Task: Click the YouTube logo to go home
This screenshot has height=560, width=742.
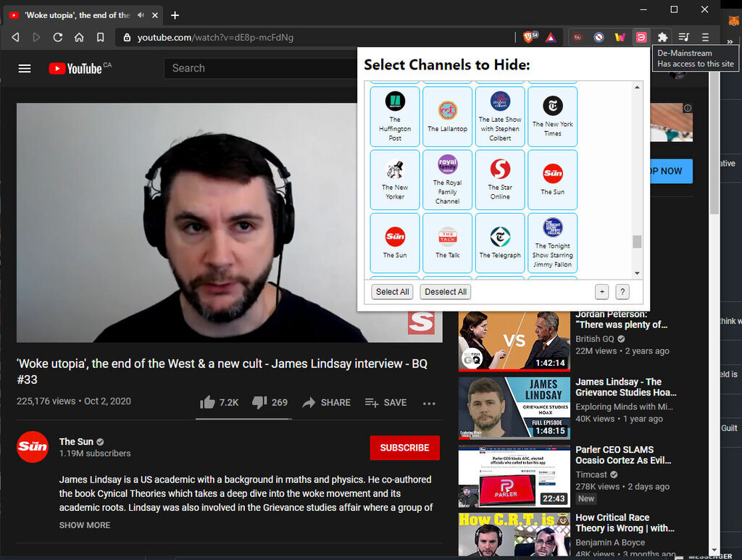Action: [x=75, y=68]
